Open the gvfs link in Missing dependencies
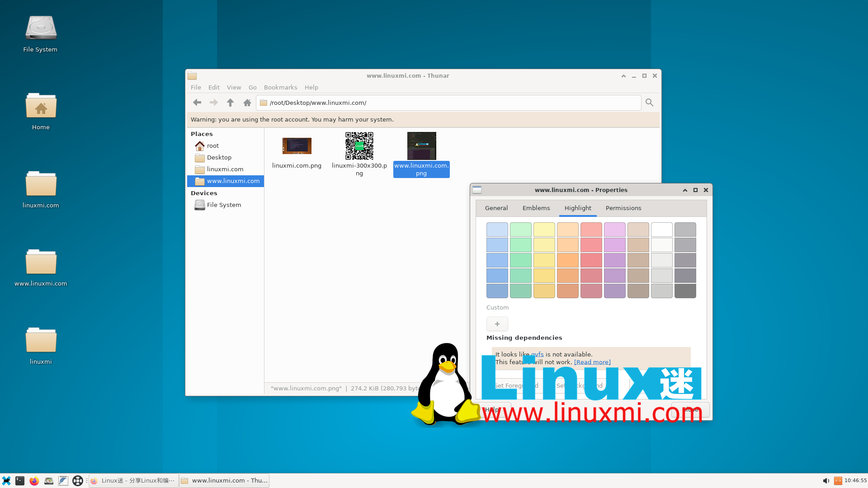Screen dimensions: 868x488 [537, 355]
